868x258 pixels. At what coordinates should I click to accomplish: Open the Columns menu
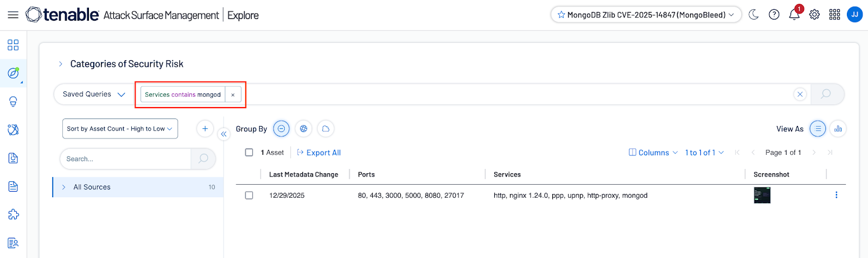[x=653, y=153]
